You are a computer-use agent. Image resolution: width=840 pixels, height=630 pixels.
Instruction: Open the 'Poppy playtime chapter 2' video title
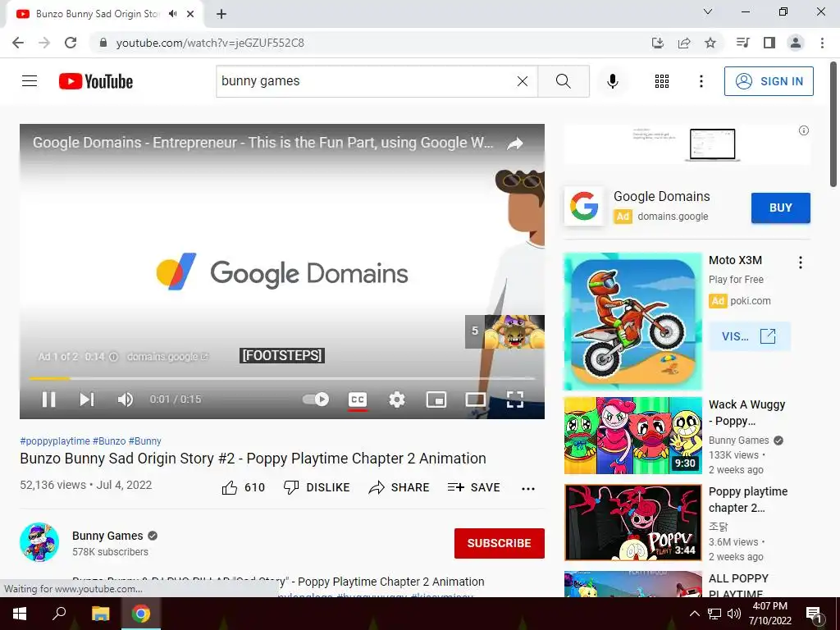pos(748,500)
